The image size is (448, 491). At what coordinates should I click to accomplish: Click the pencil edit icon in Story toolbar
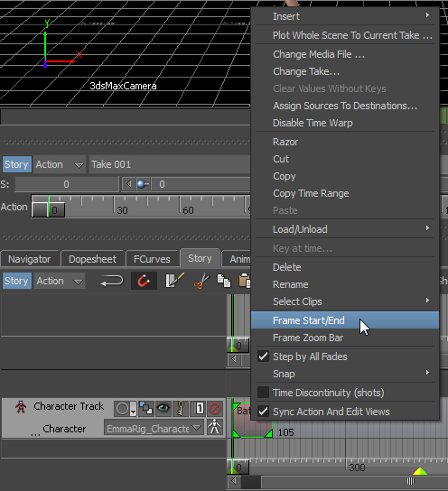pos(174,281)
